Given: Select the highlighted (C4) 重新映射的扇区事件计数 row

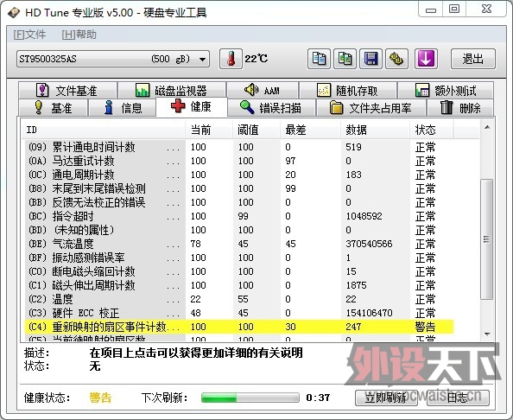Looking at the screenshot, I should [239, 327].
